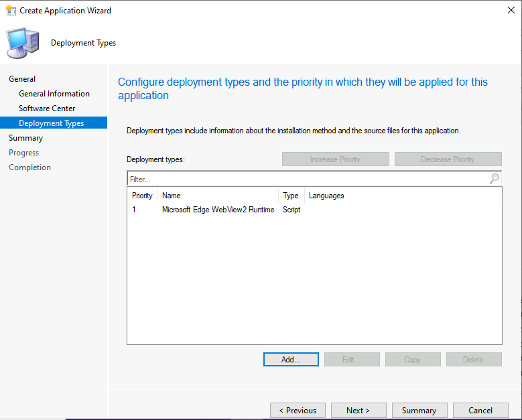The width and height of the screenshot is (522, 420).
Task: Click the Summary button at bottom
Action: pos(419,411)
